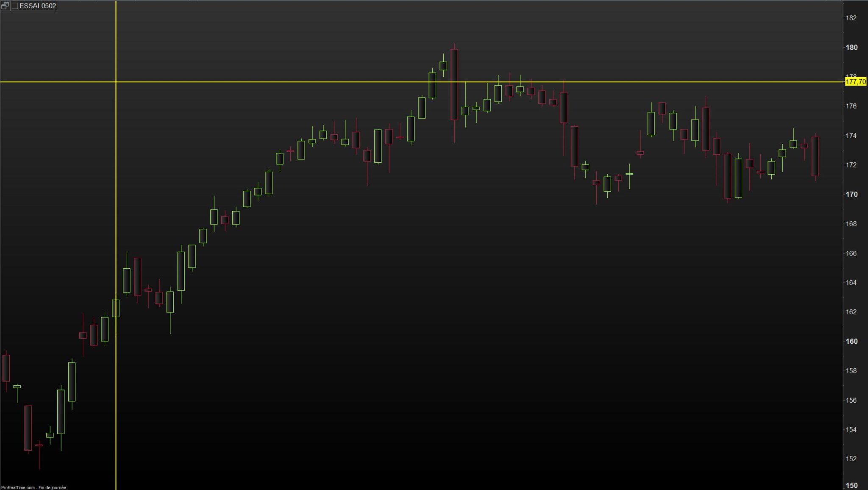Click the last red candle on the right
868x490 pixels.
[x=815, y=156]
